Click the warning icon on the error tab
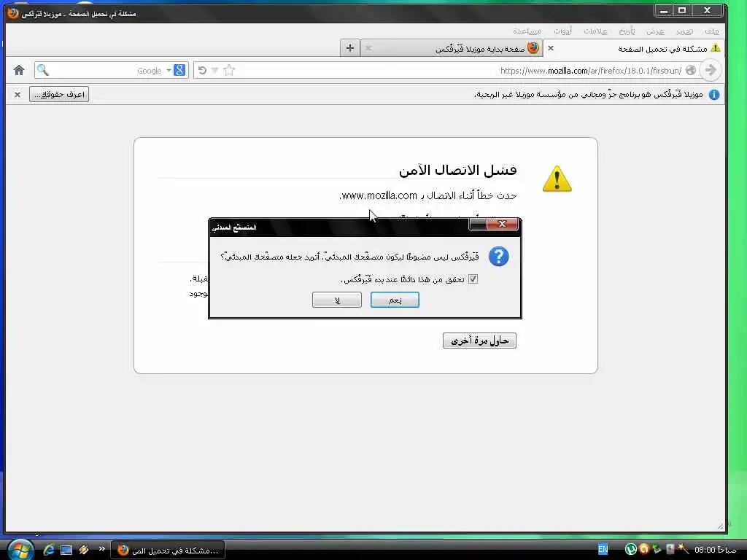The height and width of the screenshot is (560, 747). tap(715, 48)
